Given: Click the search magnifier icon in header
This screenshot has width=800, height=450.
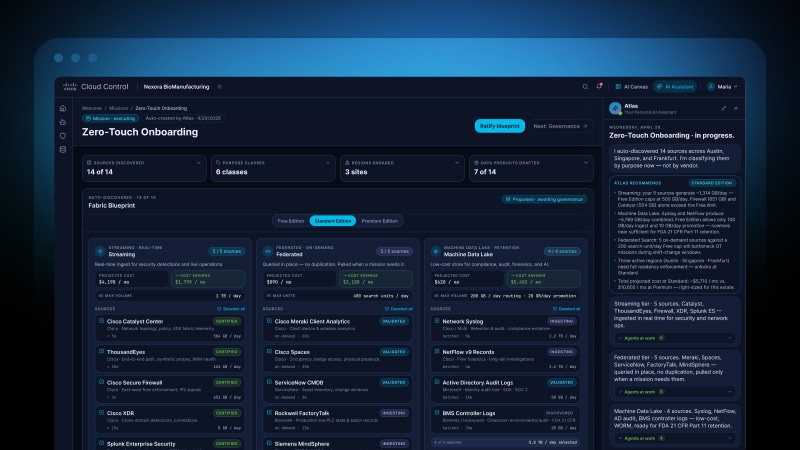Looking at the screenshot, I should coord(585,87).
